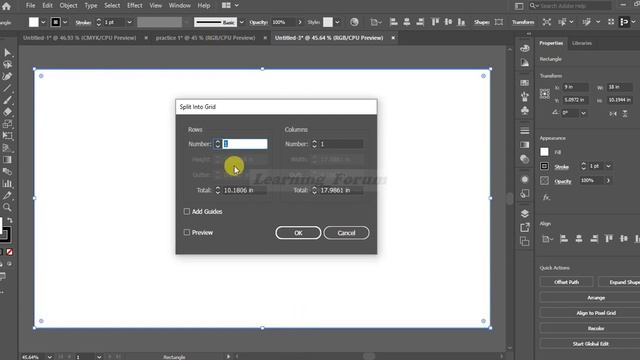The image size is (640, 360).
Task: Click reference point locator in Transform
Action: [x=544, y=94]
